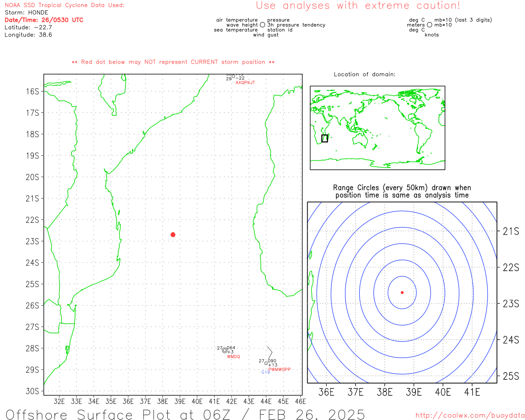Click the 41E label on range circles plot
Viewport: 525px width, 420px height.
coord(472,393)
